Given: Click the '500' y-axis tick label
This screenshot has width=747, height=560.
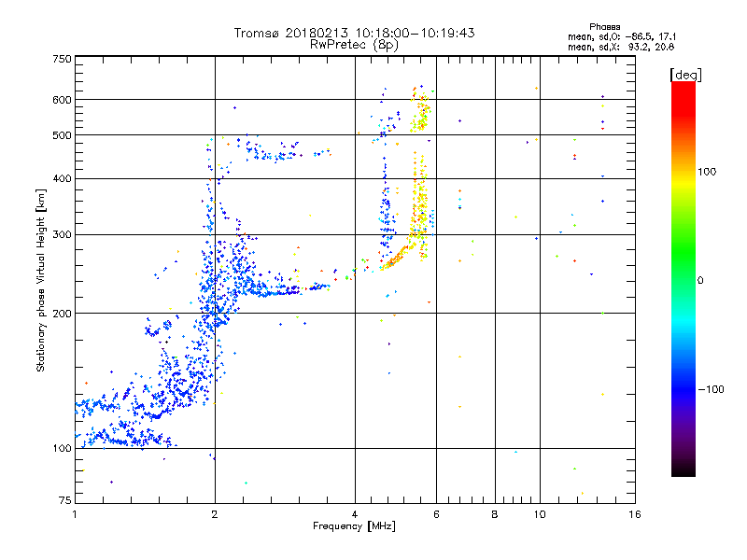Looking at the screenshot, I should pos(62,135).
